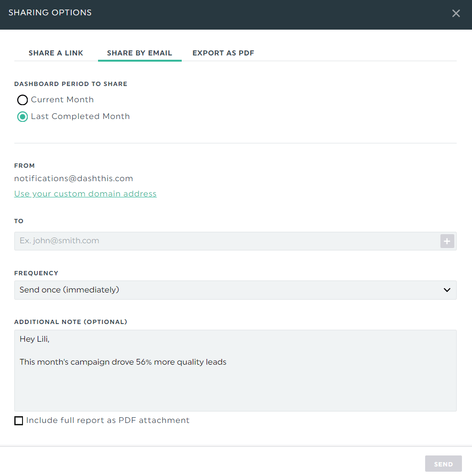This screenshot has height=476, width=472.
Task: Enable Include full report as PDF attachment
Action: coord(19,421)
